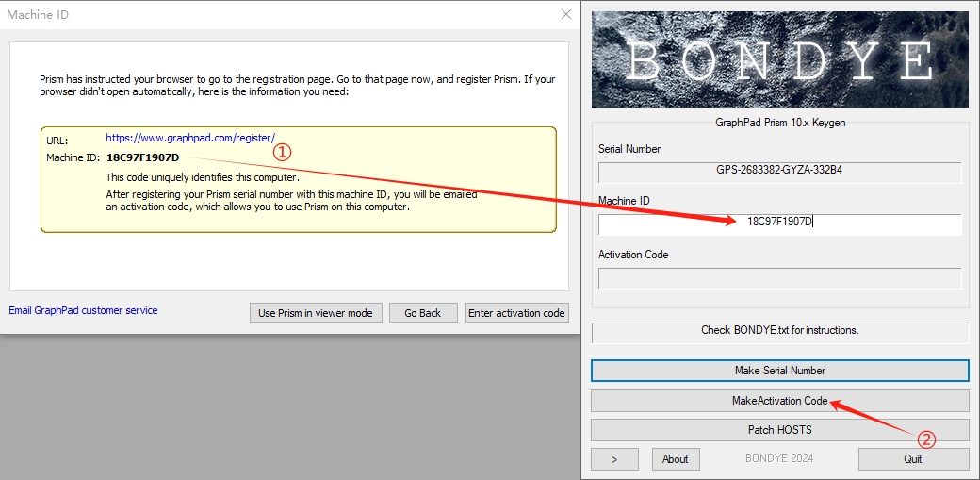Click the ">" arrow button
Image resolution: width=980 pixels, height=480 pixels.
[614, 459]
